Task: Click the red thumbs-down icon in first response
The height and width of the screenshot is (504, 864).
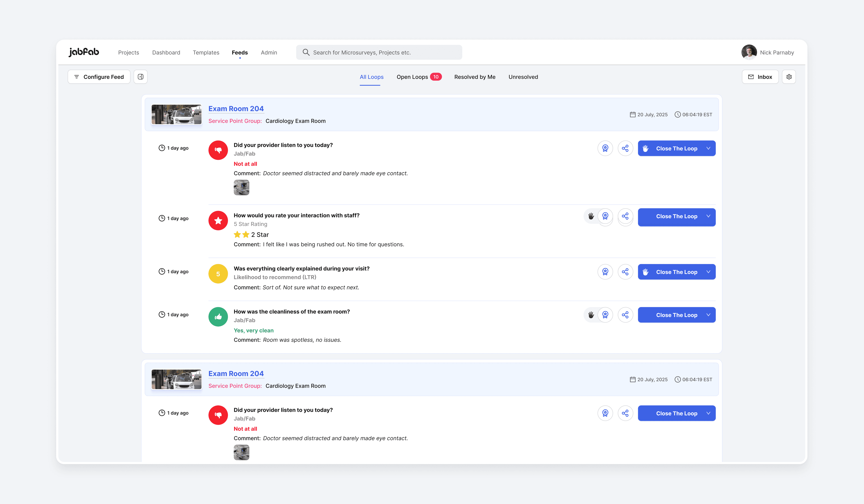Action: click(x=218, y=150)
